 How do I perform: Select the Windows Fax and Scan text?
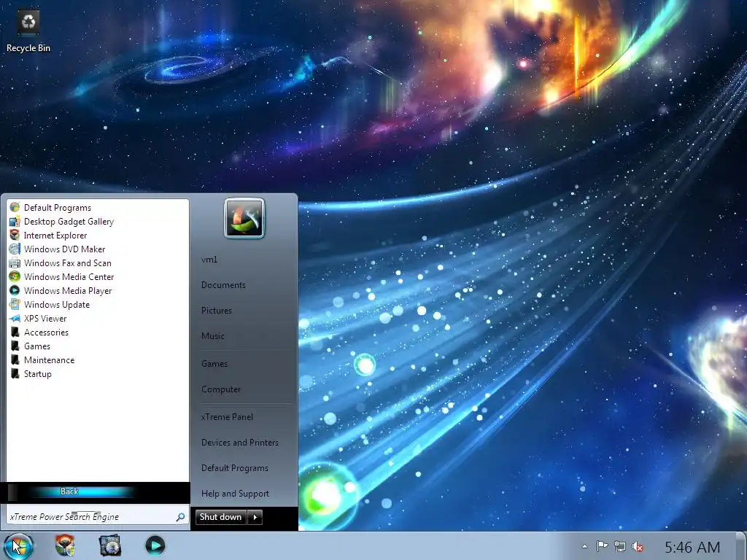[68, 262]
